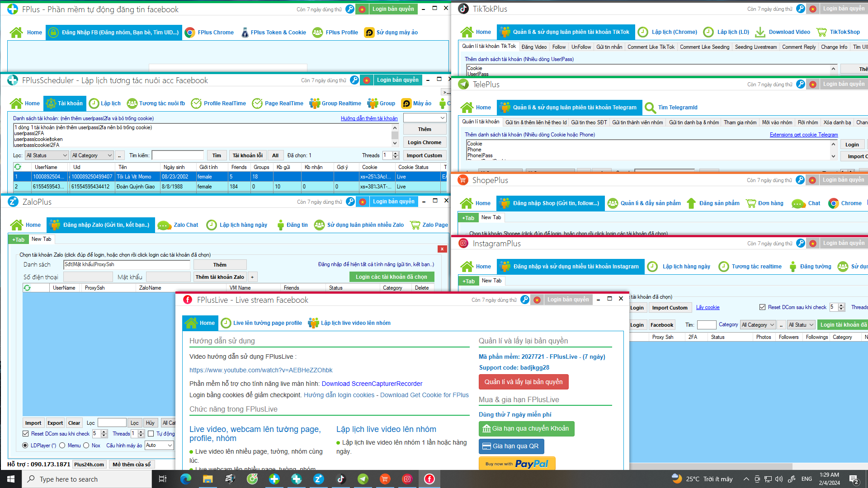Open Profile RealTime check icon in FPlusScheduler
Viewport: 868px width, 488px height.
(196, 103)
